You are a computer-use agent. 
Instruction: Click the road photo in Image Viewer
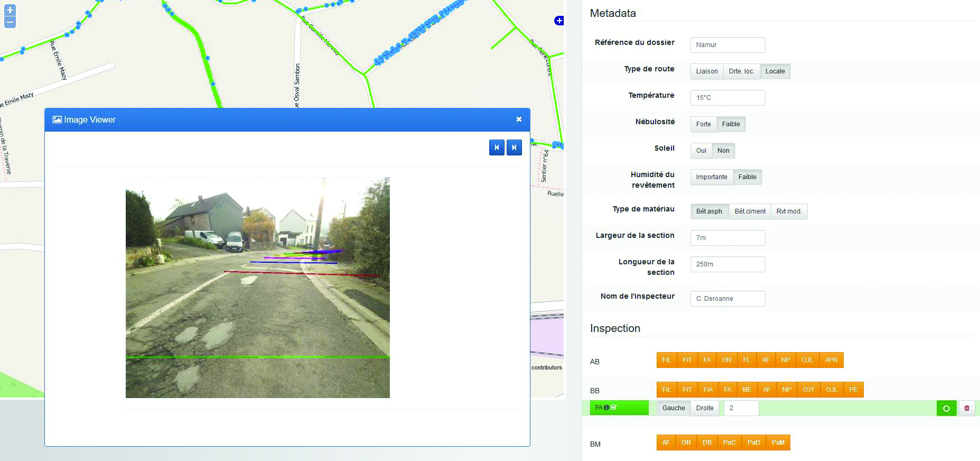258,288
